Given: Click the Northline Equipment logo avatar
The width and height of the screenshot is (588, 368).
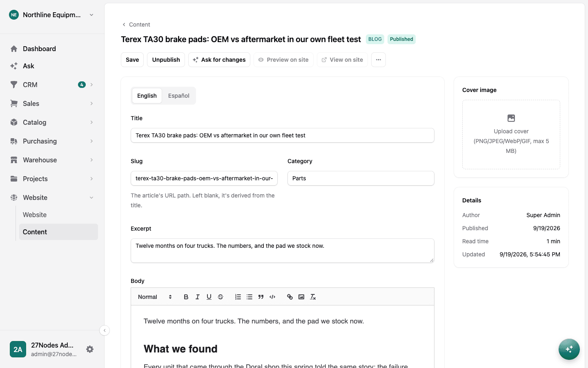Looking at the screenshot, I should [x=14, y=15].
